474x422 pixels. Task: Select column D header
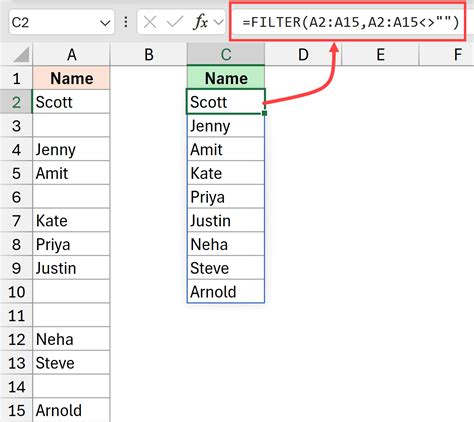click(303, 54)
